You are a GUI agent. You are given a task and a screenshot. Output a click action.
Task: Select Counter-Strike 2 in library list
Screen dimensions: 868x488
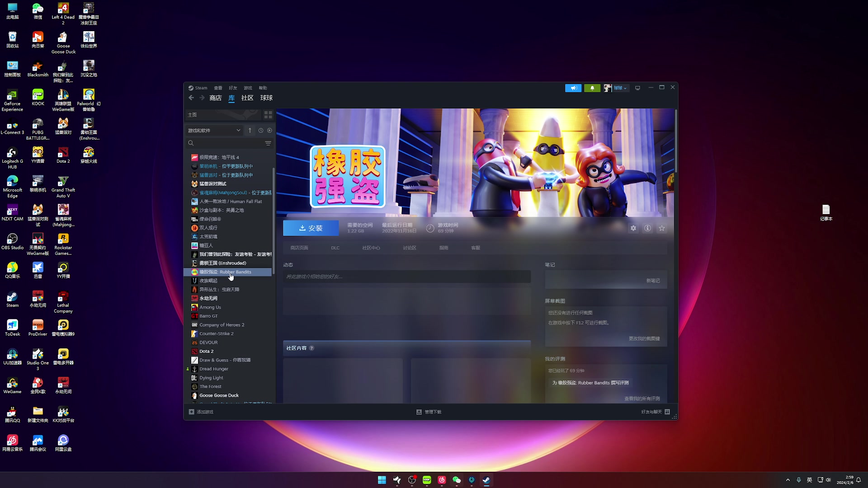228,334
